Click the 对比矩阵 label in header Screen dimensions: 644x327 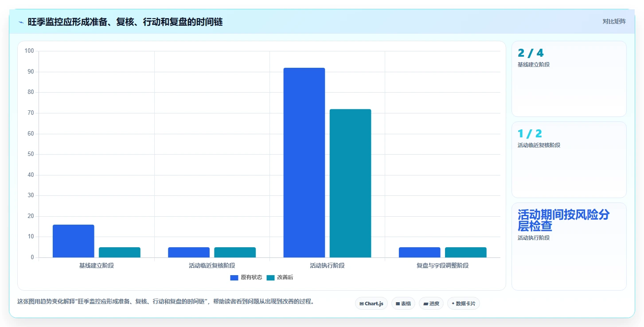(614, 21)
